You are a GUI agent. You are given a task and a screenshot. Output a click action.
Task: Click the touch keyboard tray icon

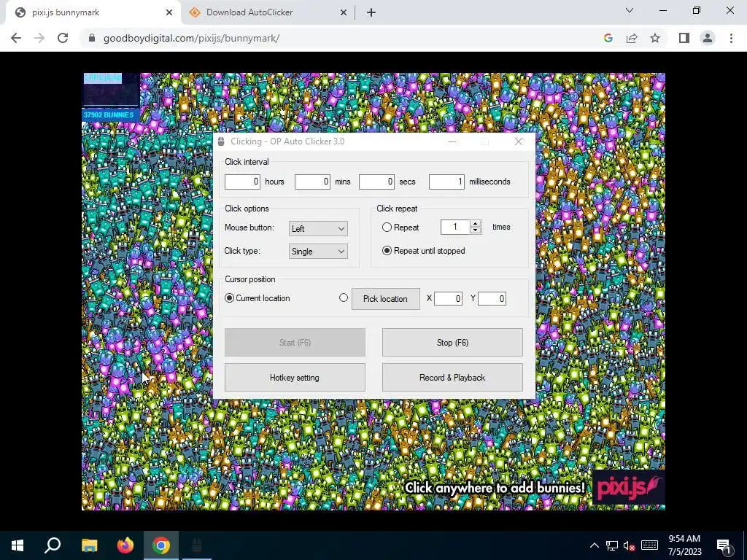coord(649,545)
